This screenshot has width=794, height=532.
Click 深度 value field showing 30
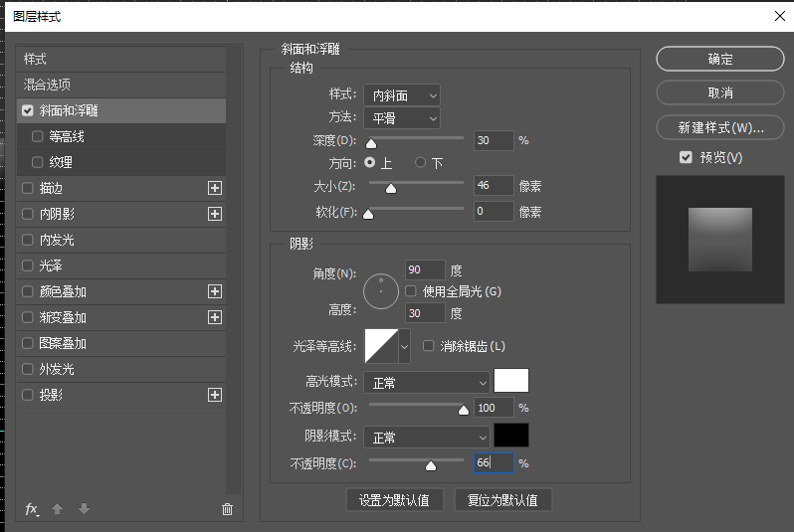(x=494, y=140)
